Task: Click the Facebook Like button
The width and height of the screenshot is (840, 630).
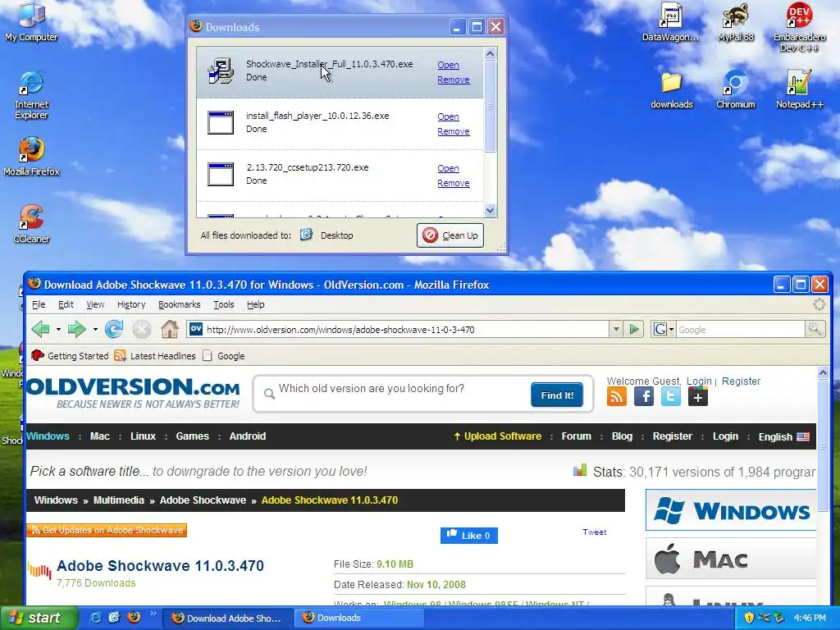Action: [x=468, y=535]
